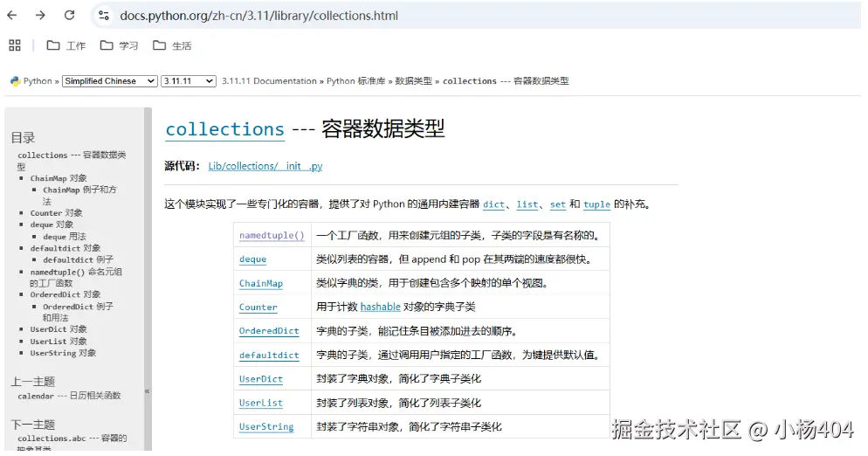Open 数据类型 breadcrumb link
This screenshot has width=868, height=456.
pyautogui.click(x=414, y=81)
